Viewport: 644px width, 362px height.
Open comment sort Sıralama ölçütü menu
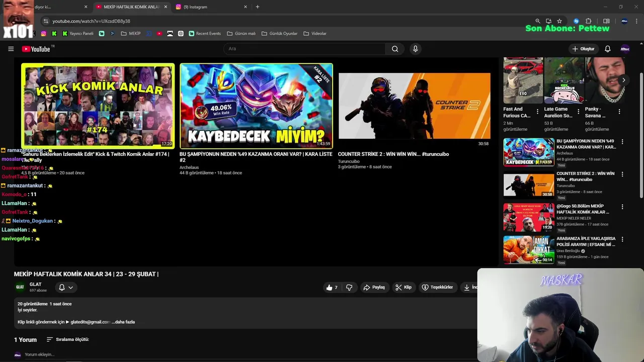[x=68, y=339]
